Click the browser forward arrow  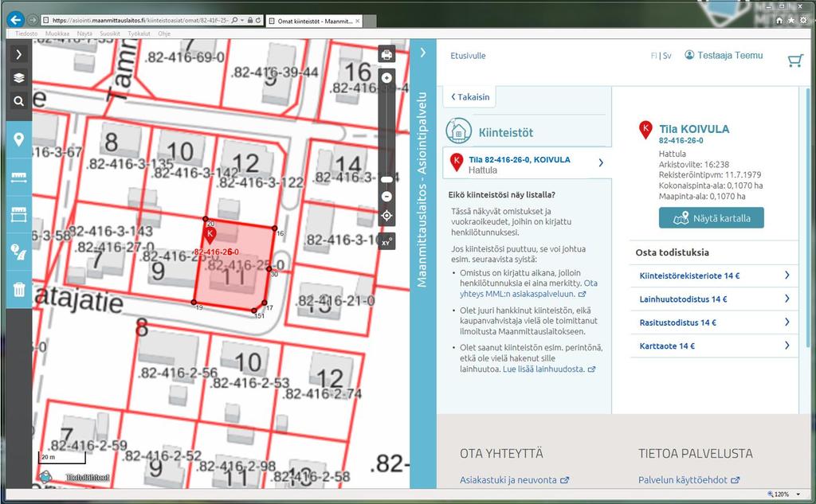(33, 20)
